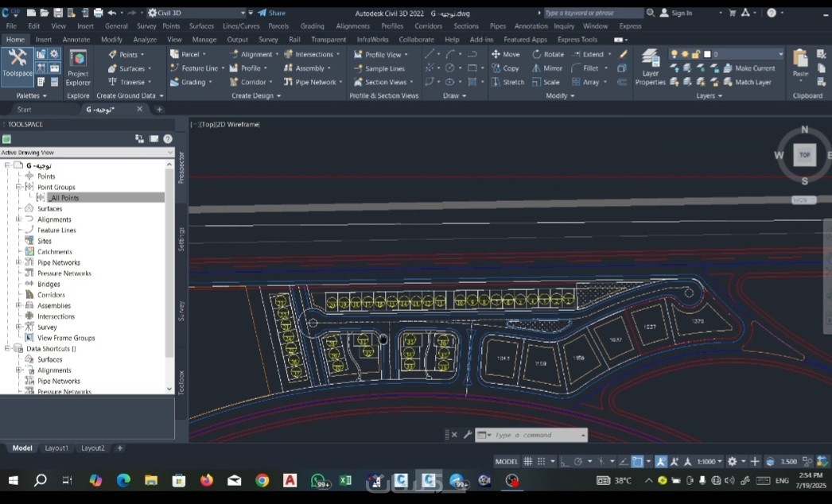This screenshot has height=504, width=832.
Task: Expand the Alignments tree node
Action: [x=19, y=219]
